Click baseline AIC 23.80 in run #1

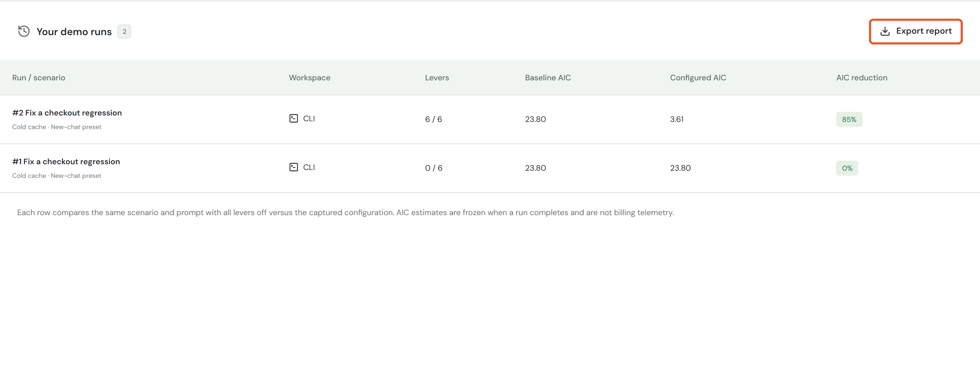535,168
